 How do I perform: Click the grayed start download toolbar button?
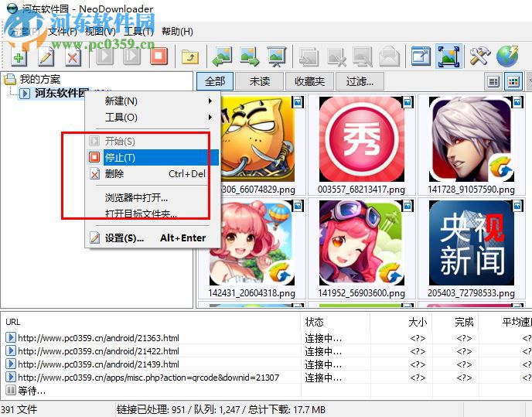pos(105,56)
